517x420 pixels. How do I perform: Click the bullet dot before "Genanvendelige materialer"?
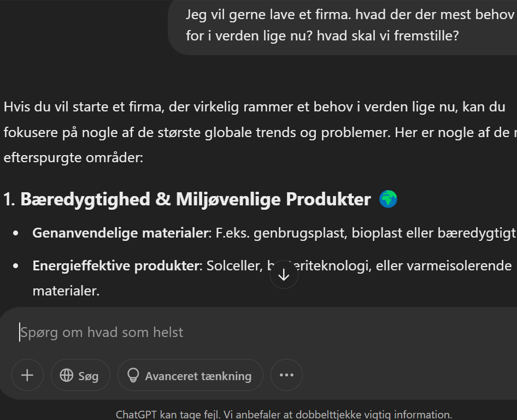point(16,233)
